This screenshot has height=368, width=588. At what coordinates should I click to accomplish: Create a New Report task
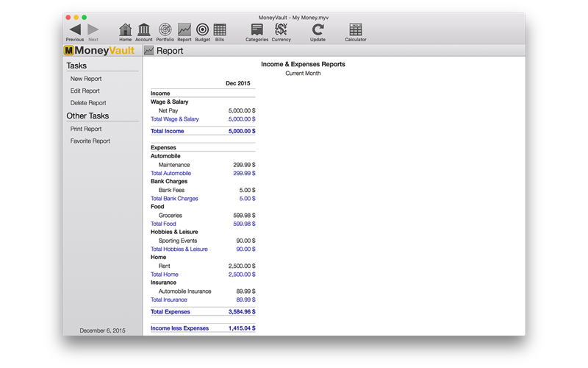[x=86, y=79]
